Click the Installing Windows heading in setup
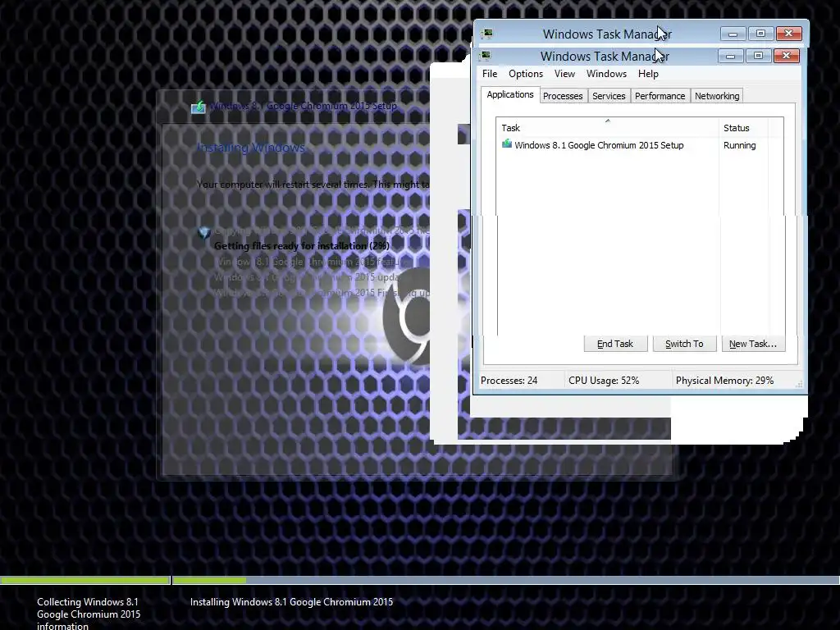This screenshot has height=630, width=840. 251,148
